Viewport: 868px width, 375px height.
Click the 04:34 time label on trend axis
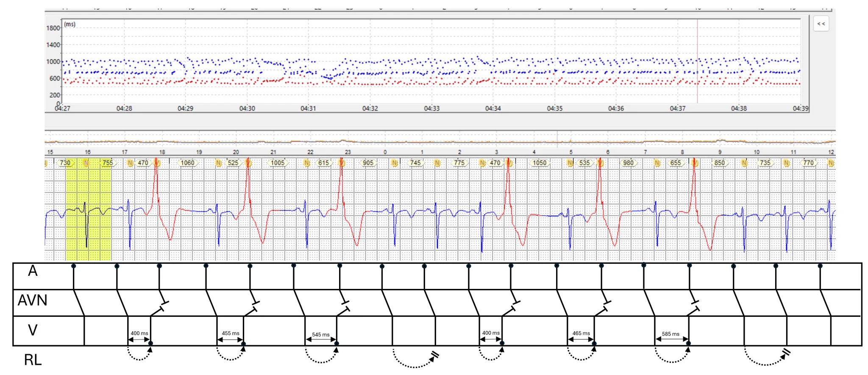[x=493, y=108]
